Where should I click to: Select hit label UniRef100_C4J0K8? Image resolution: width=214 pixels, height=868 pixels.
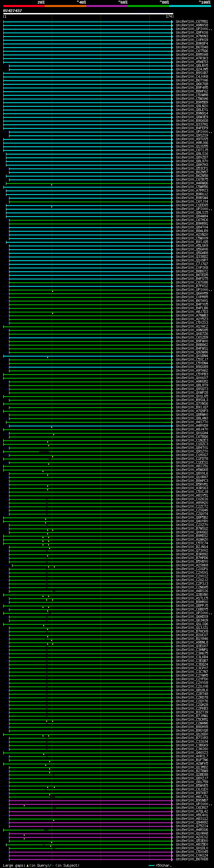point(192,77)
